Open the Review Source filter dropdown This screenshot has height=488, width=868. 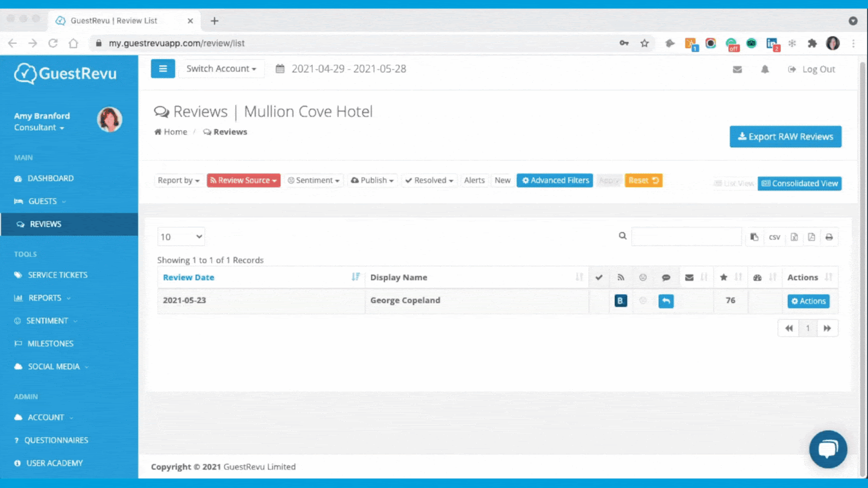pos(244,180)
